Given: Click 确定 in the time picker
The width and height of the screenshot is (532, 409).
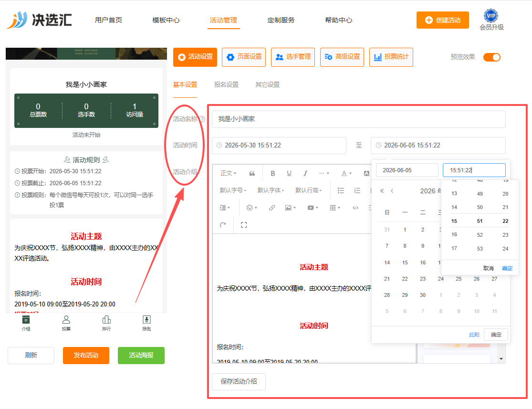Looking at the screenshot, I should (507, 268).
